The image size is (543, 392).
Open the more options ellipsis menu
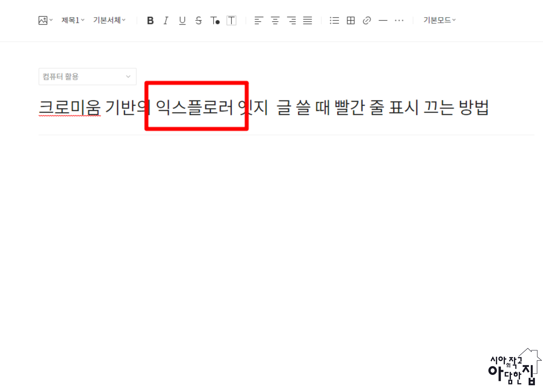click(x=399, y=20)
